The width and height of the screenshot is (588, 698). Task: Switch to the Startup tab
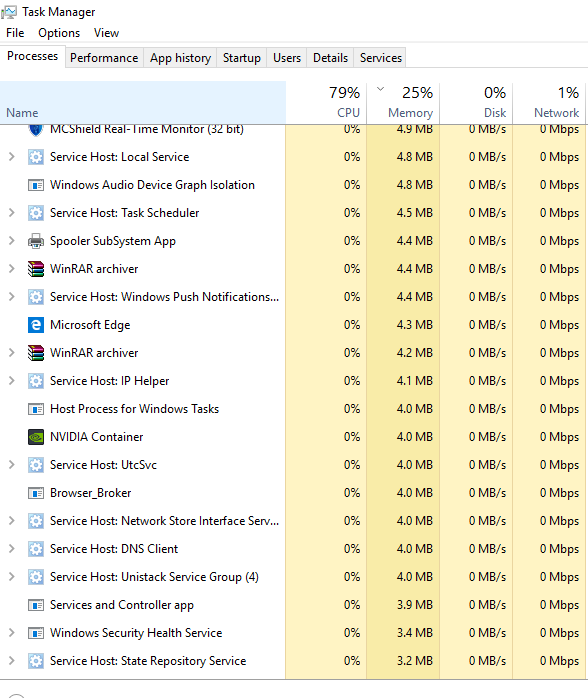tap(242, 58)
